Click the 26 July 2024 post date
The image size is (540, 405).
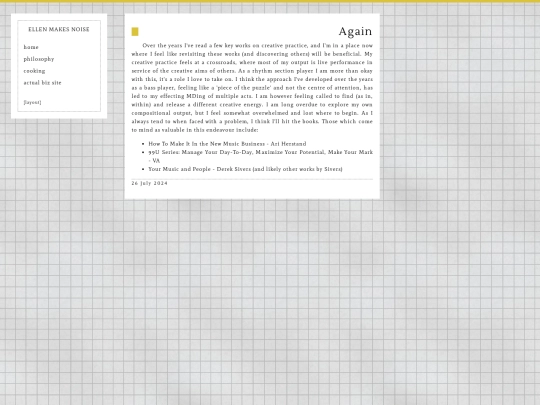point(149,183)
